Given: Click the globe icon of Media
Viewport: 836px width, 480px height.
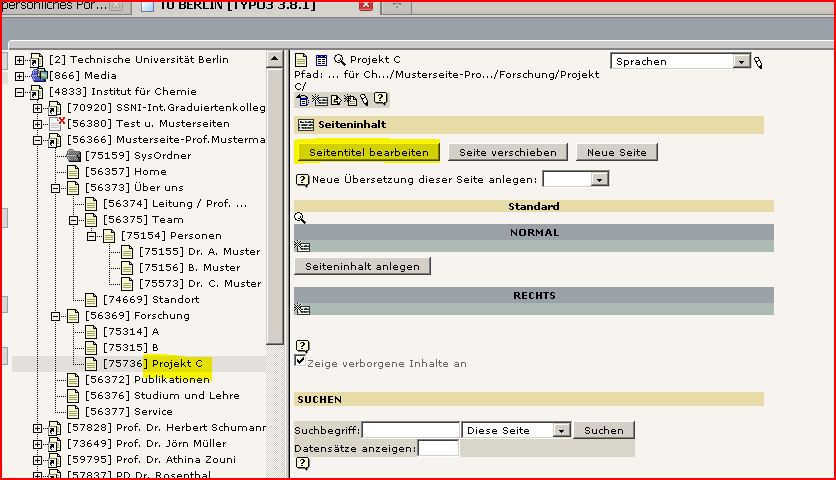Looking at the screenshot, I should pos(39,75).
